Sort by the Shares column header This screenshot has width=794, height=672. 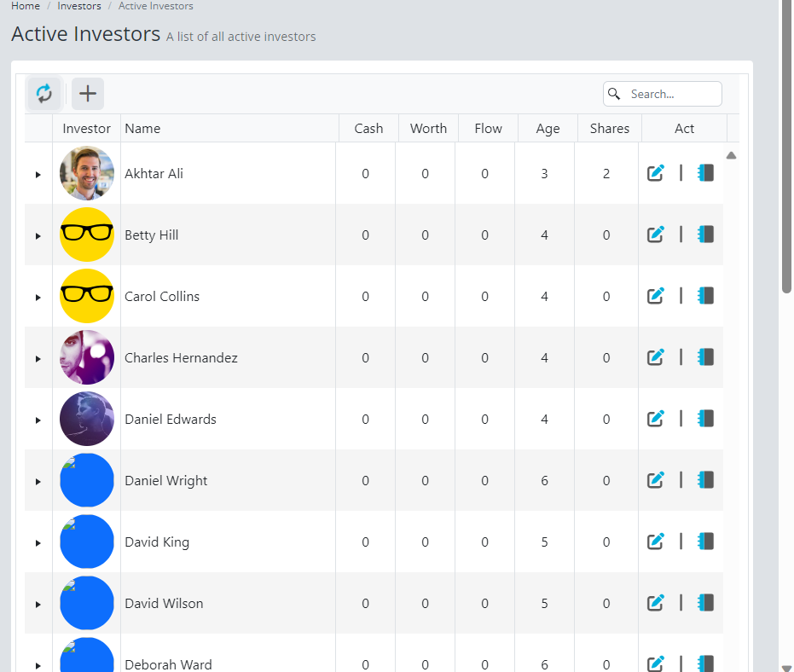609,129
